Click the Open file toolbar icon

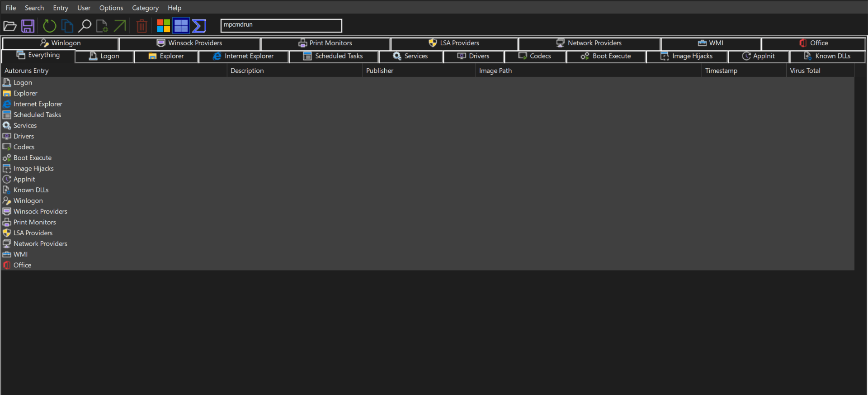tap(10, 26)
